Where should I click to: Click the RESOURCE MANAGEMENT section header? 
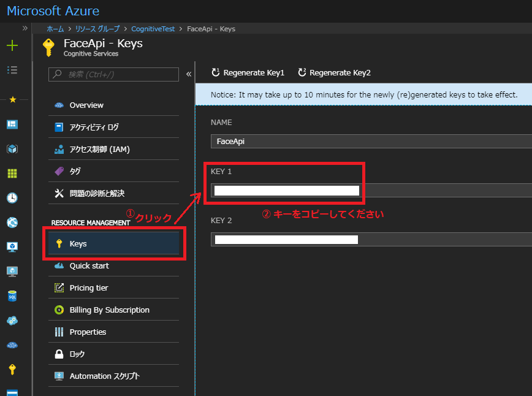click(91, 223)
